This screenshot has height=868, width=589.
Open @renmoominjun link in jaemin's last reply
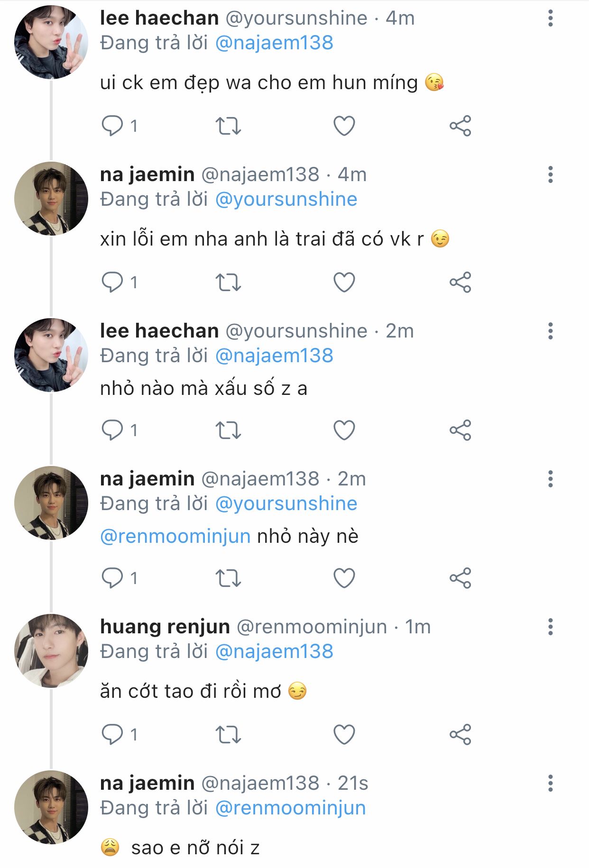point(290,808)
